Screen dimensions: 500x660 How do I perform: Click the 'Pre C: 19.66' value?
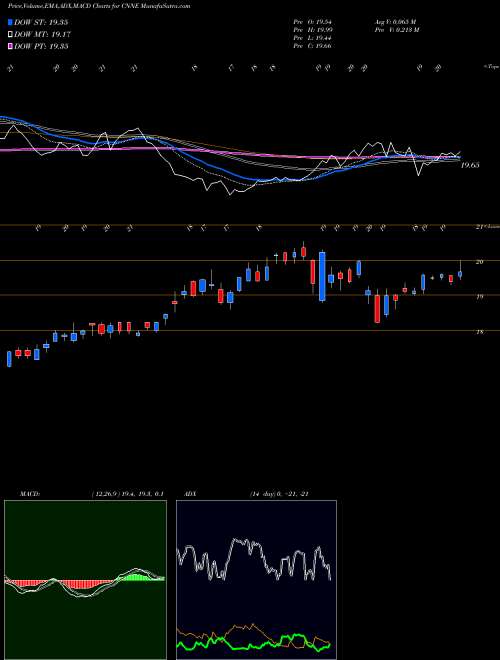[314, 46]
